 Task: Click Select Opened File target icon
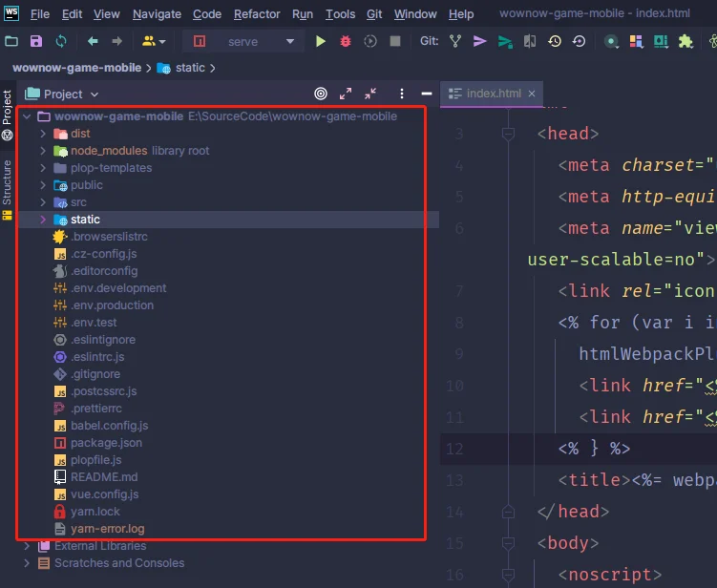(321, 94)
